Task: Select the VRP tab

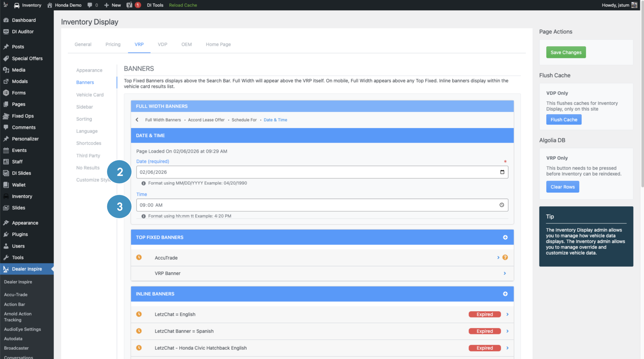Action: (139, 44)
